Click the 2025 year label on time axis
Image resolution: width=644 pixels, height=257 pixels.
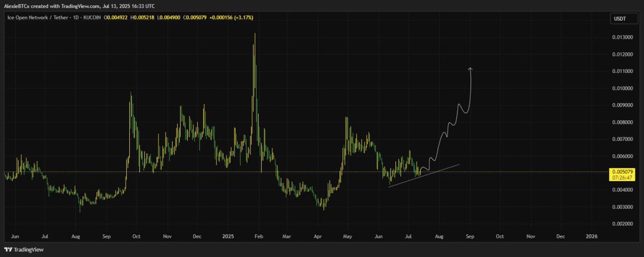[228, 236]
